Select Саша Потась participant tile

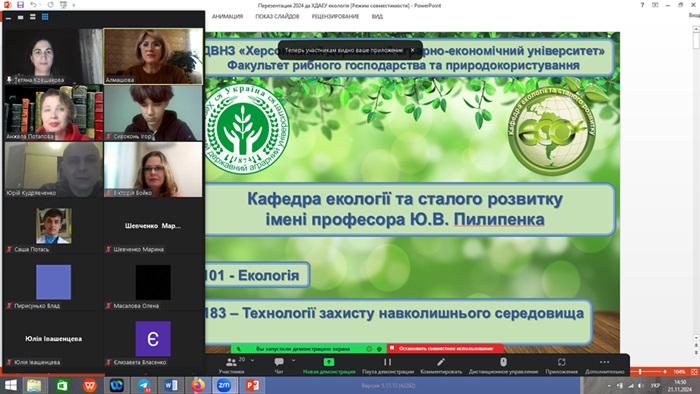coord(54,226)
